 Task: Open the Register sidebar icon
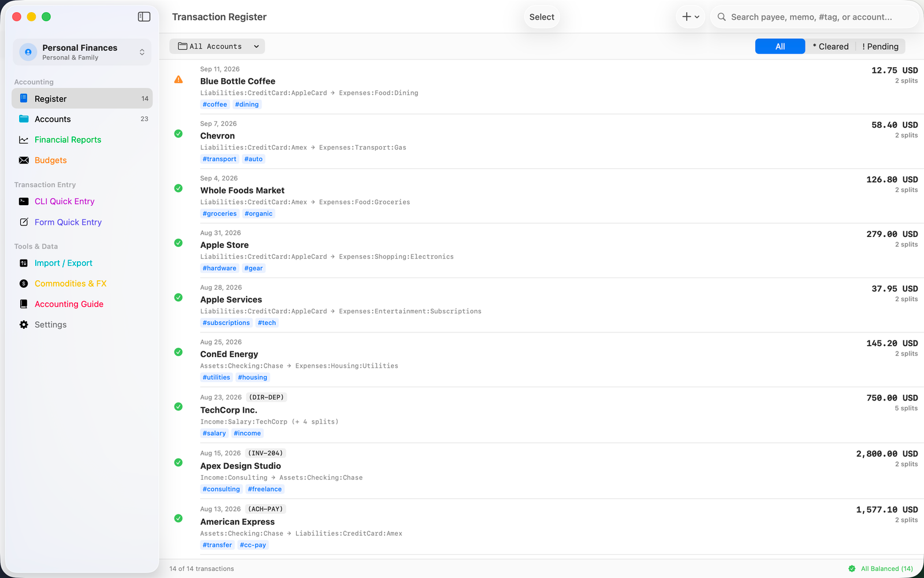coord(24,98)
